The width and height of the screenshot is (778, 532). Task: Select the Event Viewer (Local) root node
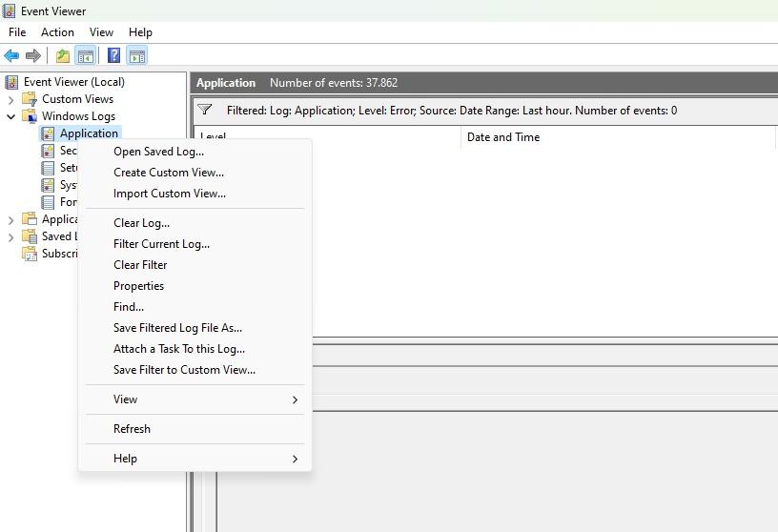[73, 82]
